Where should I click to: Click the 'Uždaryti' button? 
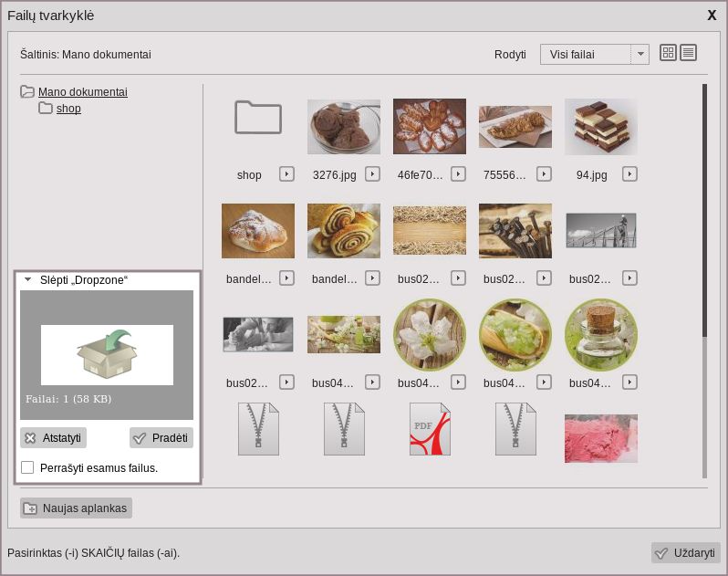coord(686,553)
